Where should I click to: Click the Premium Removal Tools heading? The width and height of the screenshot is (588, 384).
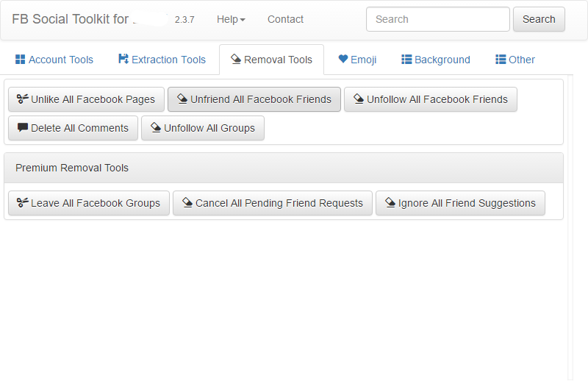(72, 168)
